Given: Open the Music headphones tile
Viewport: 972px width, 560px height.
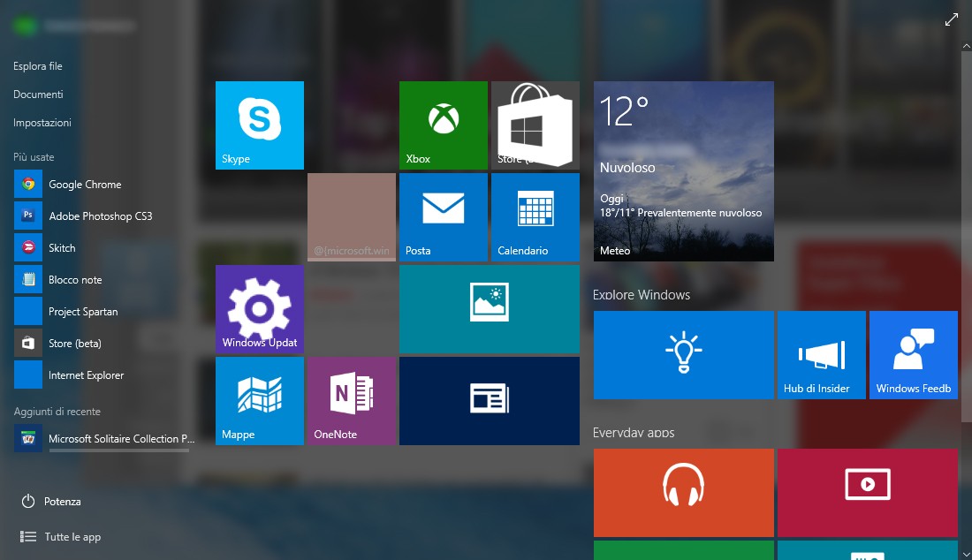Looking at the screenshot, I should 683,492.
